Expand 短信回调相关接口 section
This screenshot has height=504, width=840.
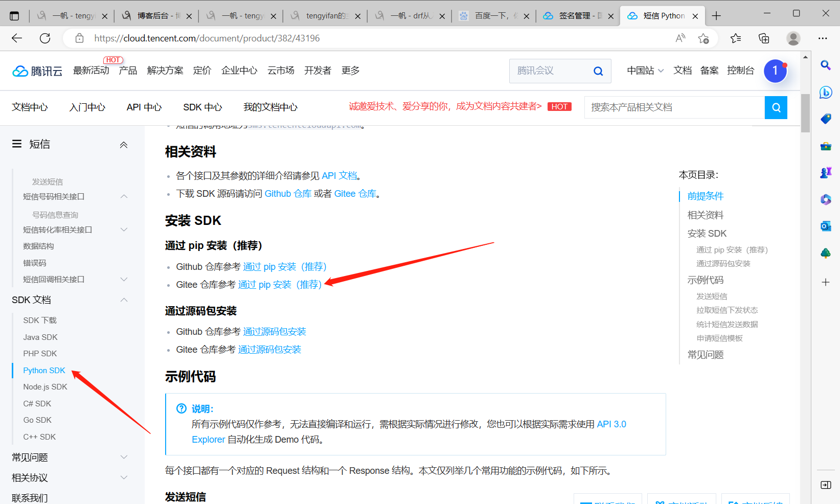(x=124, y=279)
